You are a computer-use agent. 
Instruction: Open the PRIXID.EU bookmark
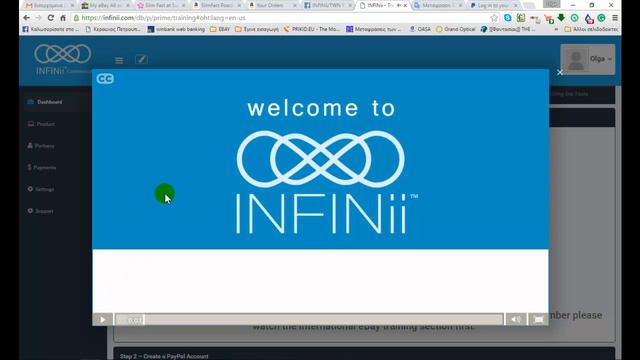click(x=311, y=29)
